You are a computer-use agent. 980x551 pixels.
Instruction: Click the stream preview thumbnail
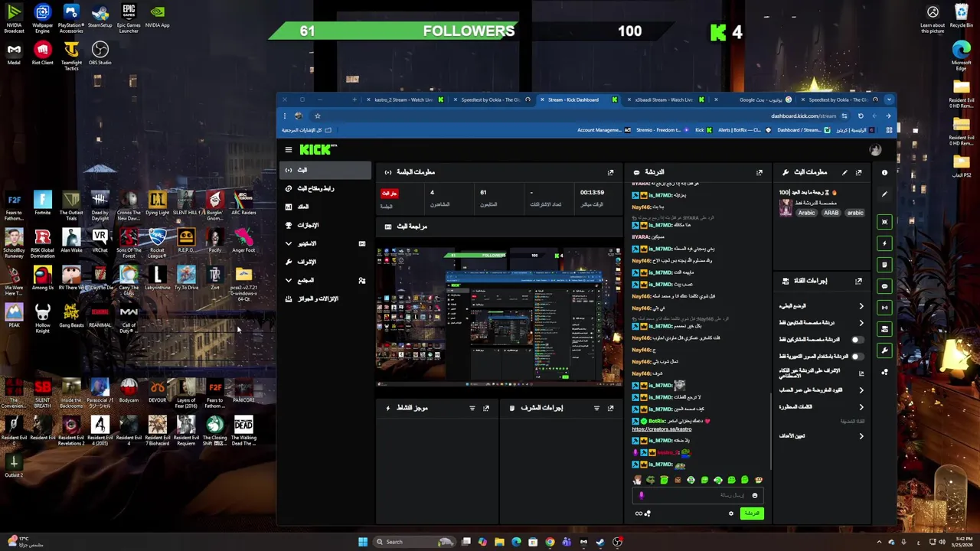point(498,315)
